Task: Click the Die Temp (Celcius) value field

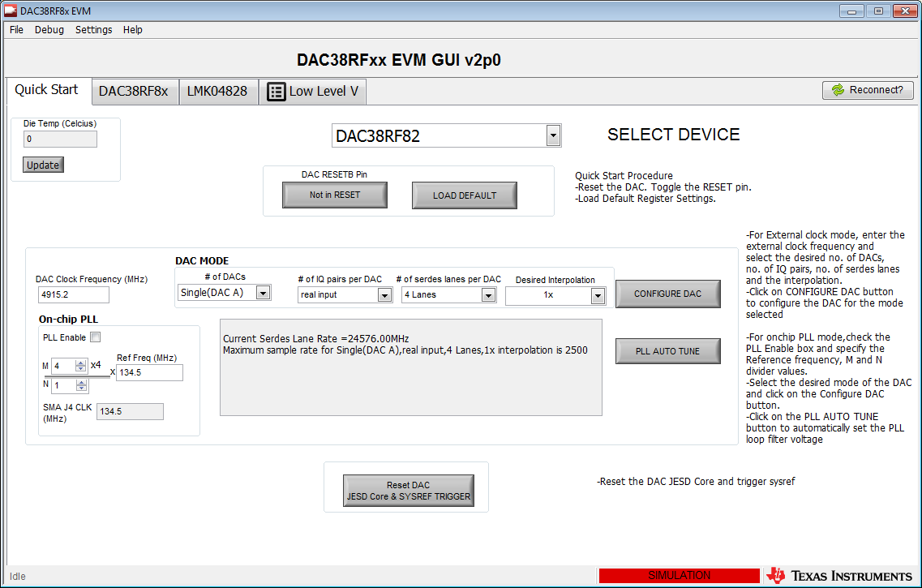Action: [60, 139]
